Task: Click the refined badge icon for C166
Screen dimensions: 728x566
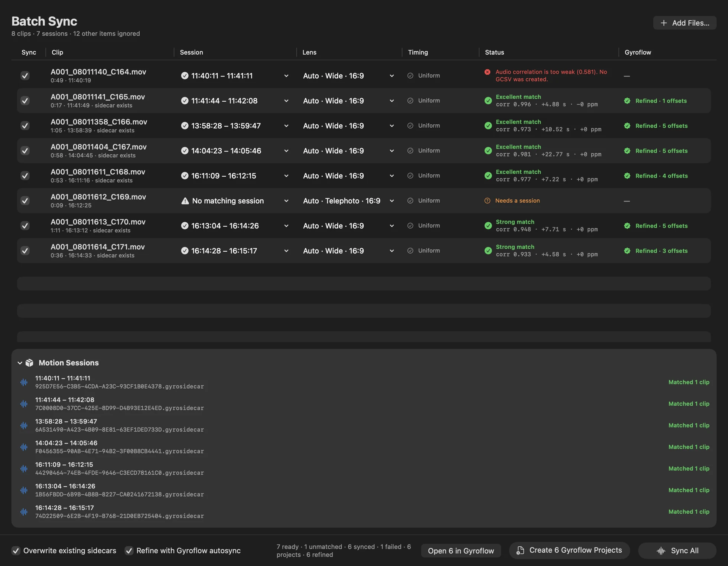Action: [627, 126]
